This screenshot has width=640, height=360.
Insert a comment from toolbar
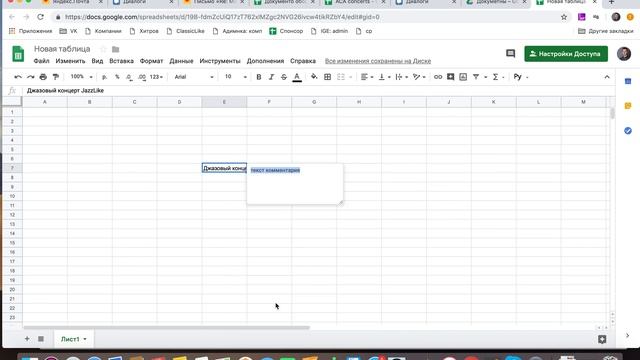coord(451,77)
